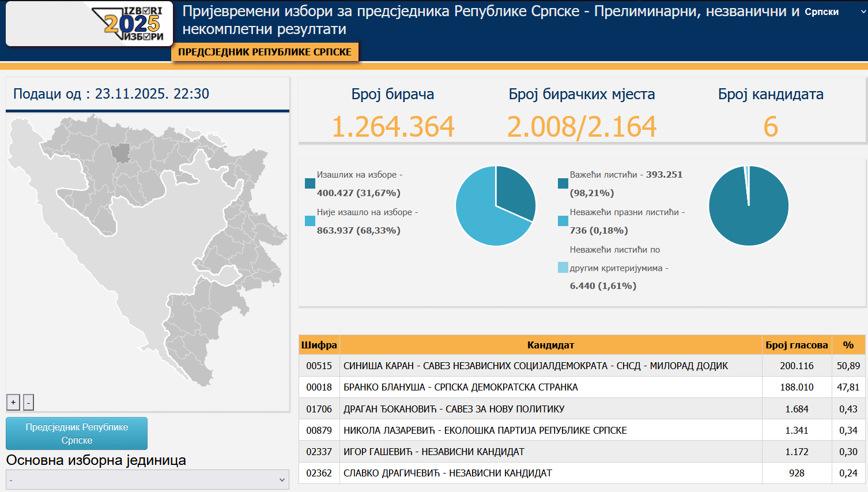Toggle the Важећи листићи legend square
The width and height of the screenshot is (868, 492).
pyautogui.click(x=563, y=183)
